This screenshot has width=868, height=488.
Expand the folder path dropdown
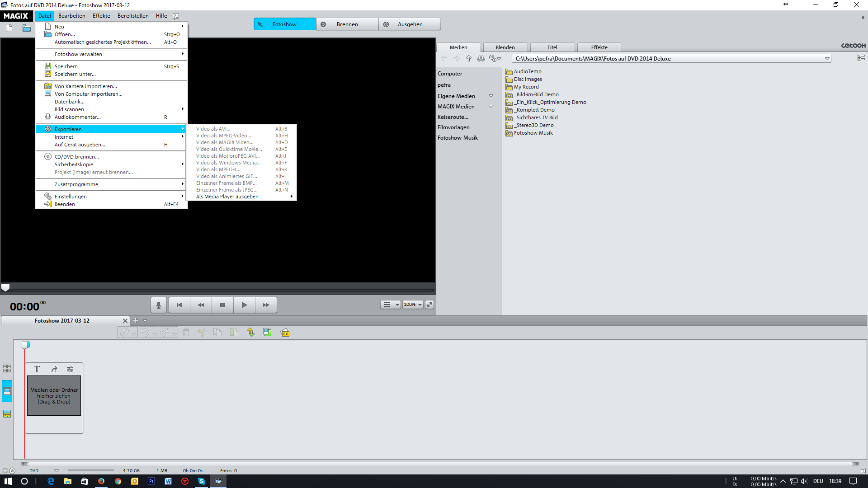tap(827, 59)
